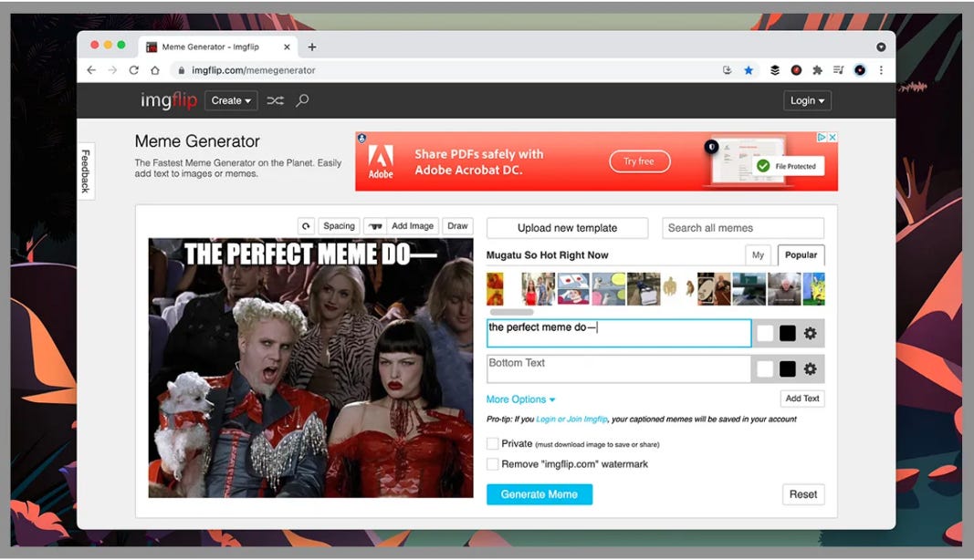Select the Popular templates tab
The width and height of the screenshot is (974, 560).
(801, 254)
